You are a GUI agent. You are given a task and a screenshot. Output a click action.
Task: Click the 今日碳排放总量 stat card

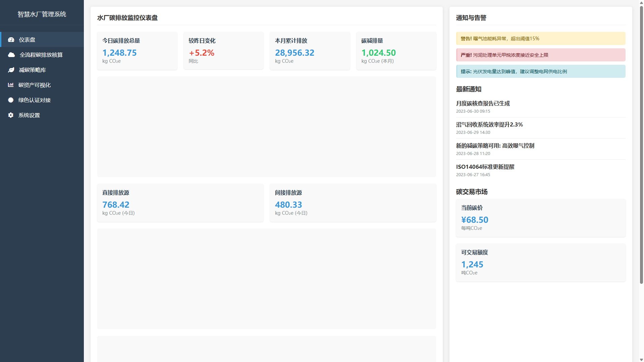click(x=137, y=51)
